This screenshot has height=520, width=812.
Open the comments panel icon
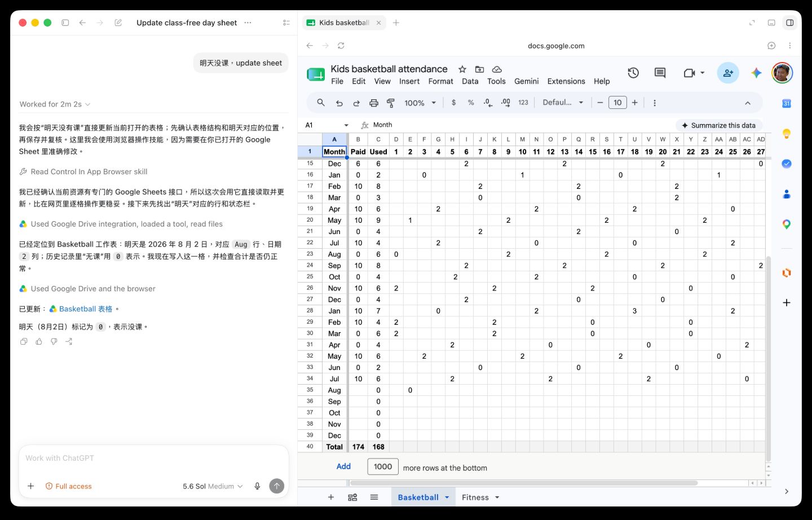tap(660, 73)
